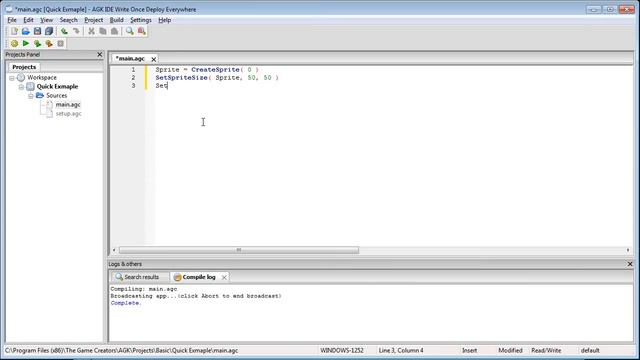Open the View menu
640x360 pixels.
pyautogui.click(x=46, y=20)
